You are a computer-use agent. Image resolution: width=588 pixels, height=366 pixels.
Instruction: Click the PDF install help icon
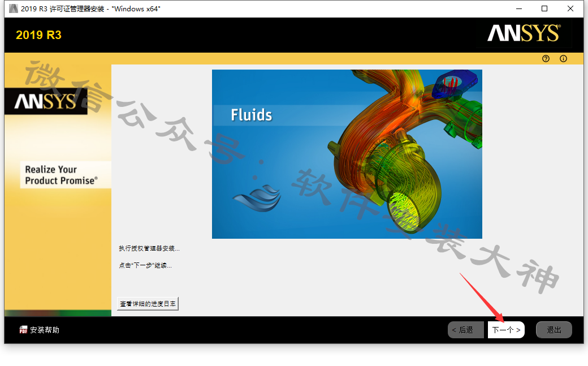(x=23, y=330)
